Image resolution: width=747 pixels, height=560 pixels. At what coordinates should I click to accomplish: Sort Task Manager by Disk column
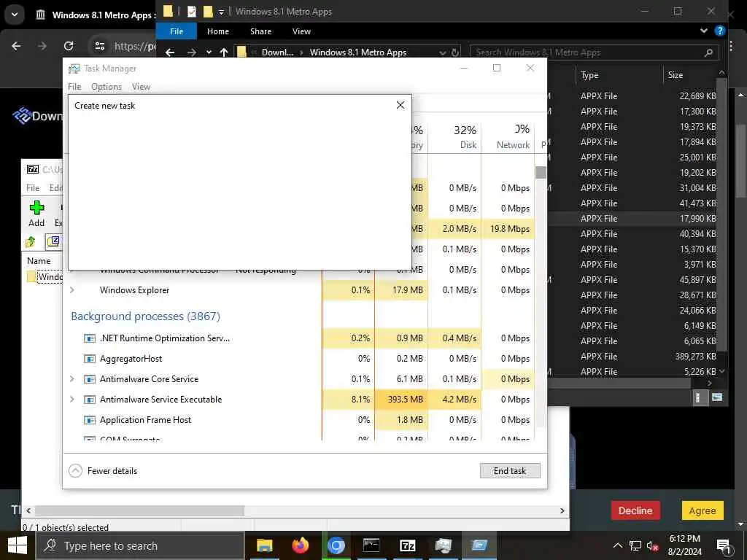coord(454,136)
